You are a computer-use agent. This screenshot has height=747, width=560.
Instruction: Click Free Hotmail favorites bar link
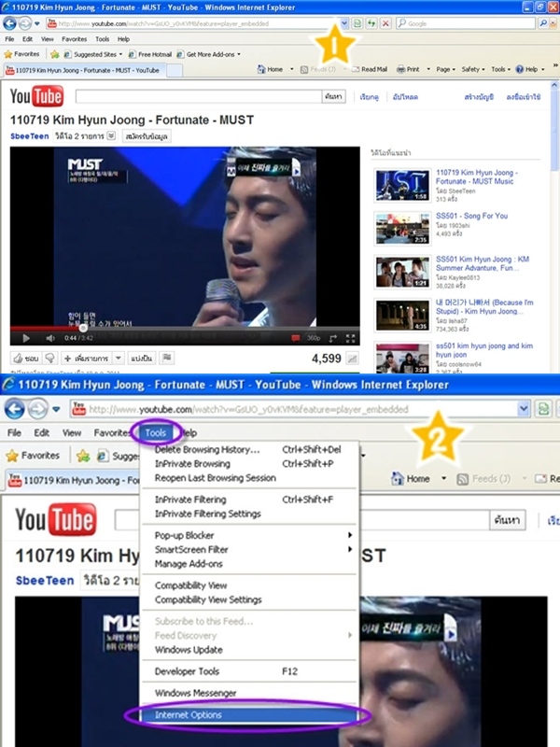pos(150,54)
